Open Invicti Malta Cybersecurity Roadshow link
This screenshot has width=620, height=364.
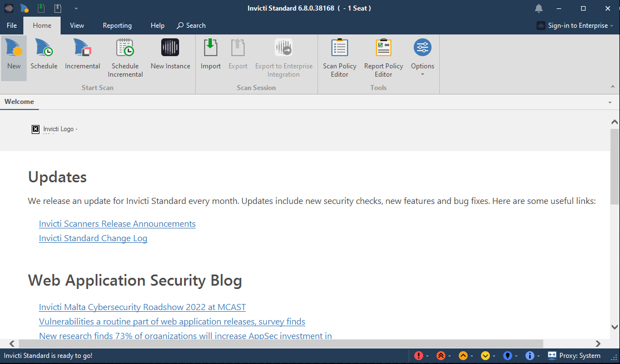click(142, 307)
